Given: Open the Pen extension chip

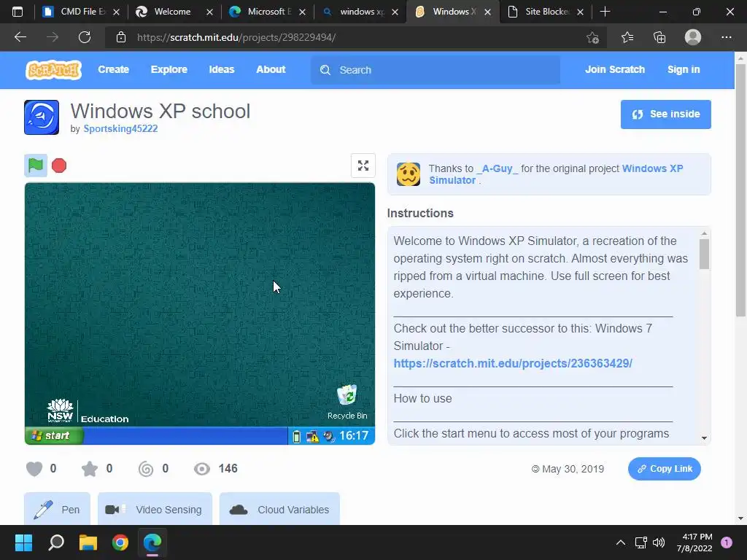Looking at the screenshot, I should coord(57,509).
